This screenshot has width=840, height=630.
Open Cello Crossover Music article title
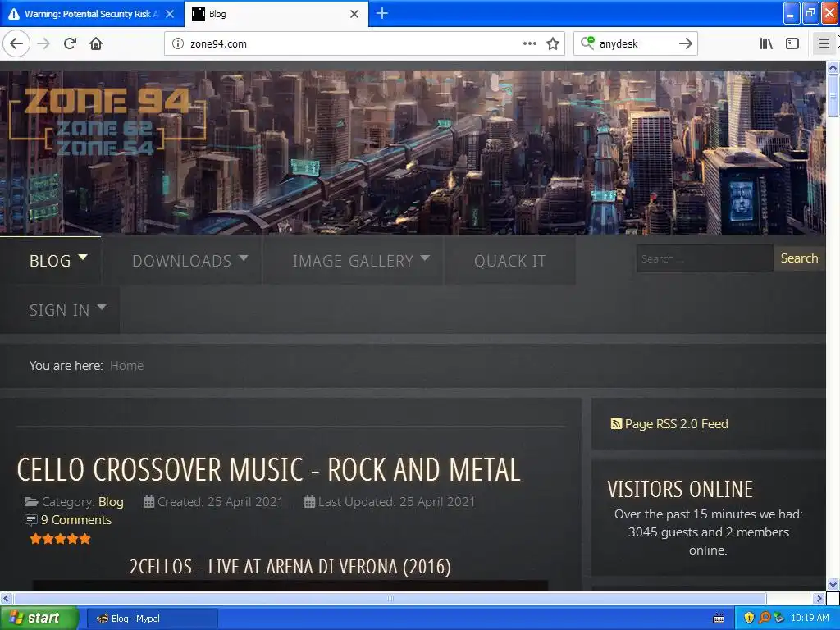[268, 470]
